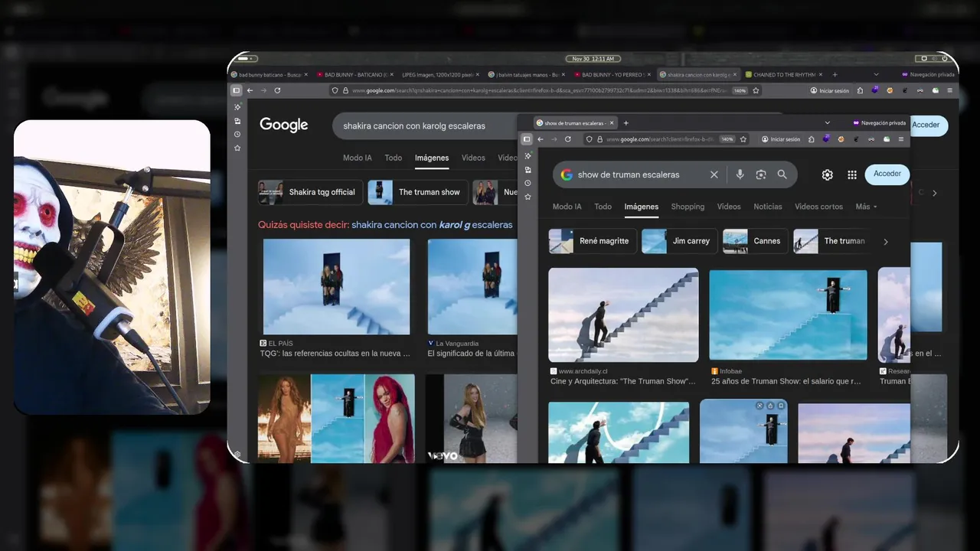Bookmark the page with the back window's star
Screen dimensions: 980x551
point(756,90)
